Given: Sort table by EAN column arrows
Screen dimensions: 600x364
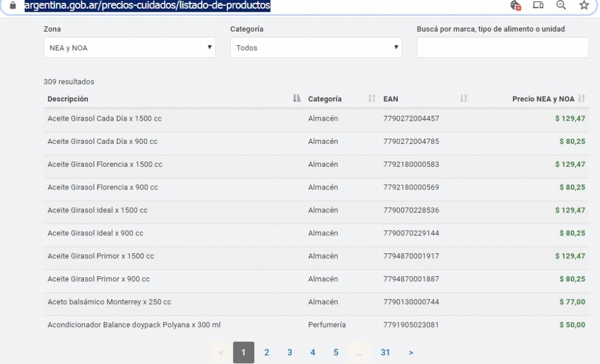Looking at the screenshot, I should [x=463, y=99].
